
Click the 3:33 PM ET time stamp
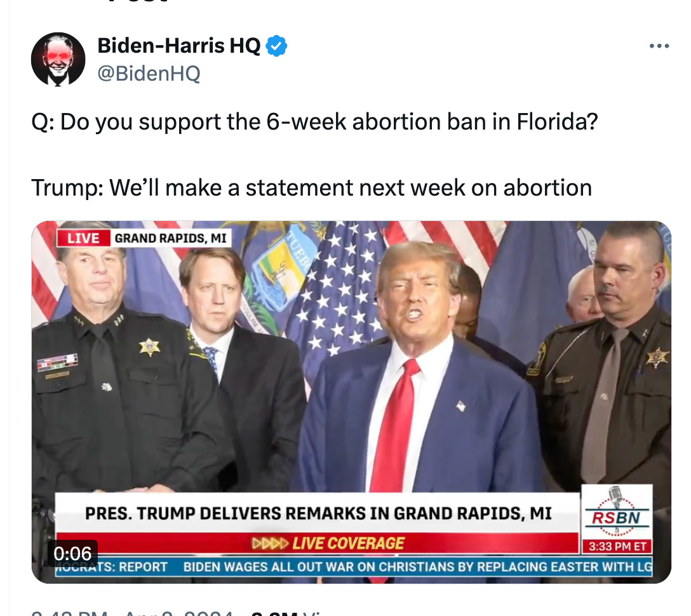(617, 546)
